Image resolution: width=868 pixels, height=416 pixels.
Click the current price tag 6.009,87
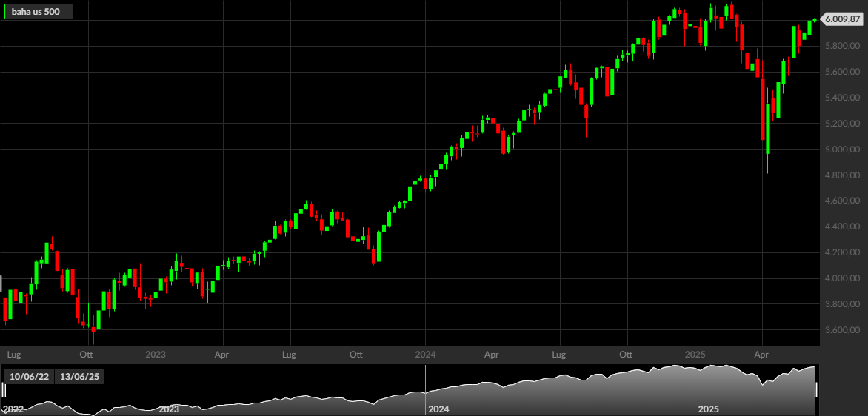[x=842, y=19]
